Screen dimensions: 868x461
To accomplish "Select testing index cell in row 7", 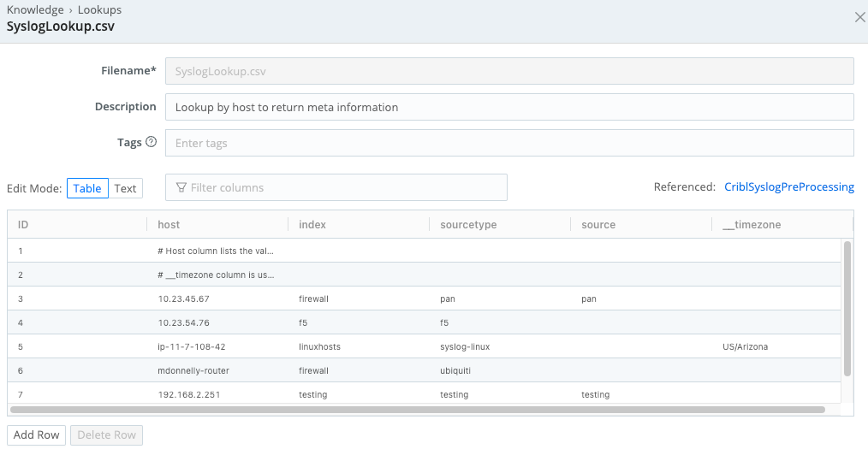I will click(313, 394).
